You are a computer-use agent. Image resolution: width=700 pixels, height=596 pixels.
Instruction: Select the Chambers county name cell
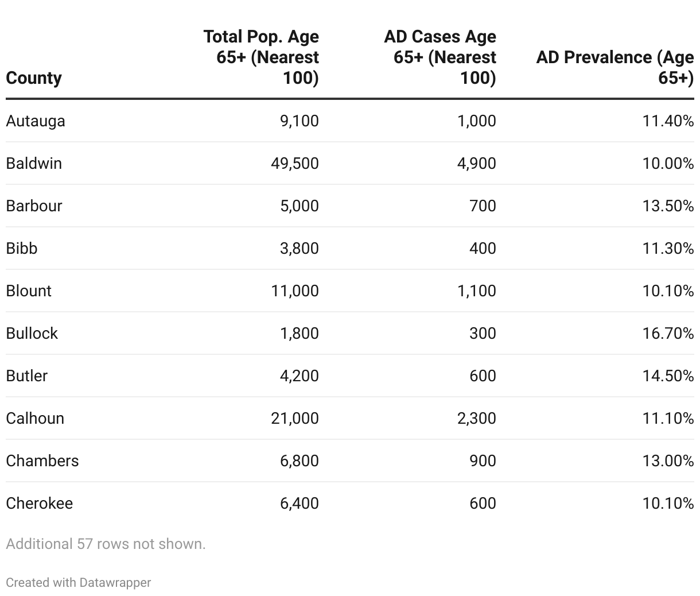coord(42,461)
